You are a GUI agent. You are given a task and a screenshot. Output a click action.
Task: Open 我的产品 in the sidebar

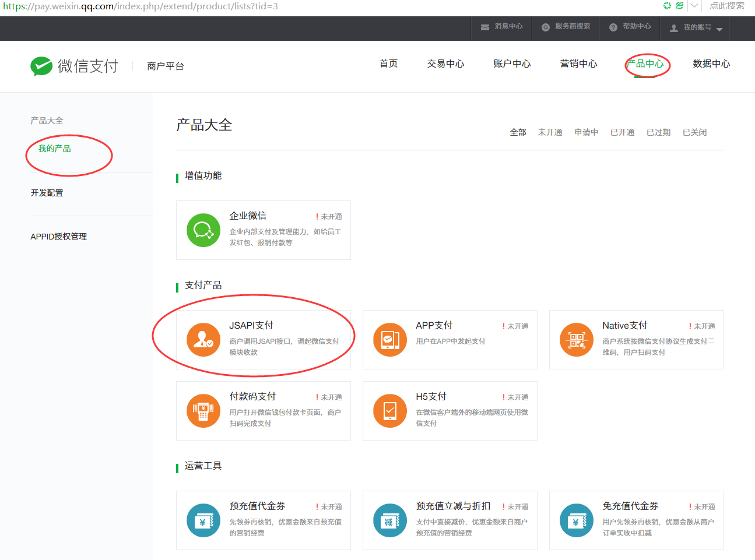[x=55, y=149]
